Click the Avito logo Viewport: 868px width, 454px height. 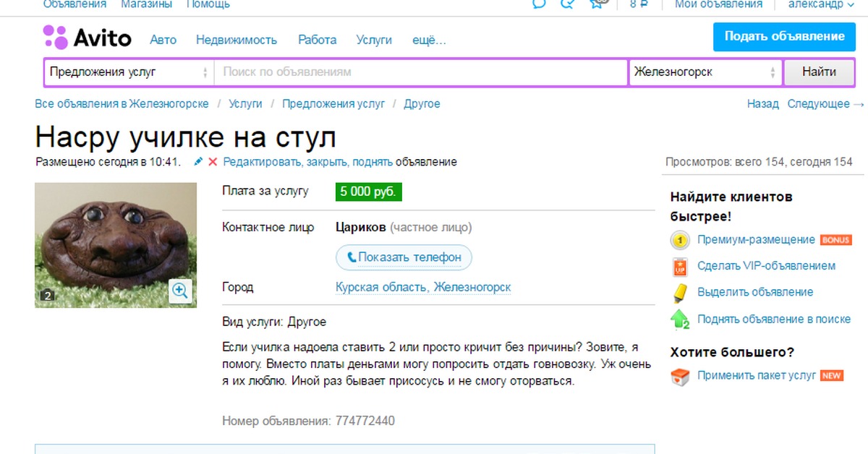coord(87,38)
